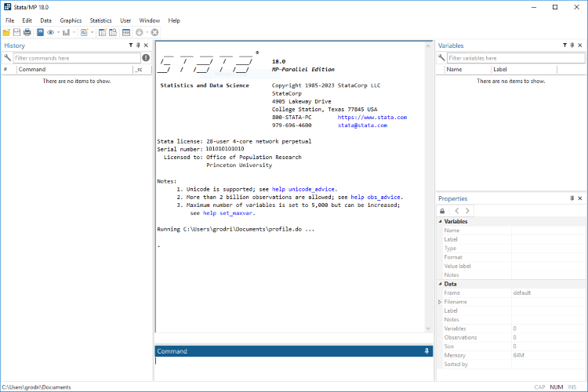Open the Data Editor (Edit) icon

(x=102, y=33)
